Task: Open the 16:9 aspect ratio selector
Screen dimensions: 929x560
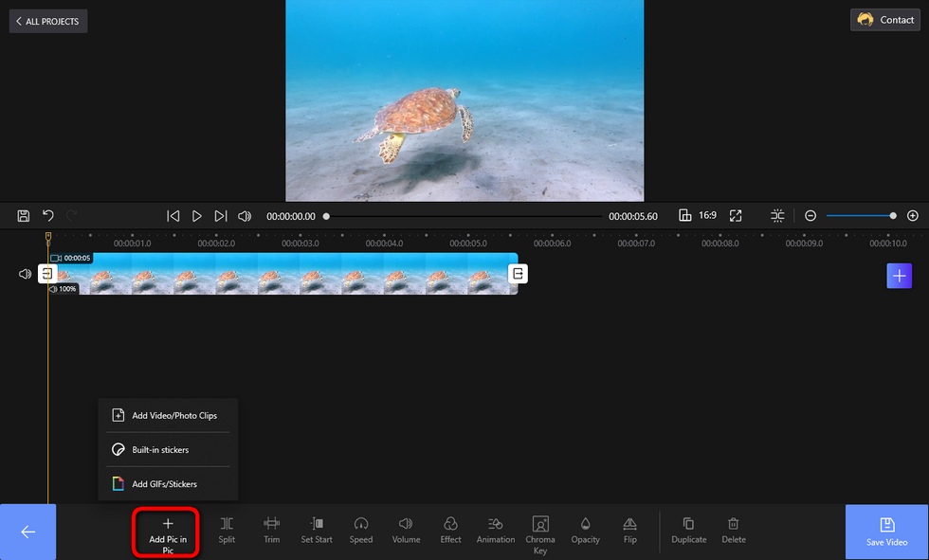Action: (698, 215)
